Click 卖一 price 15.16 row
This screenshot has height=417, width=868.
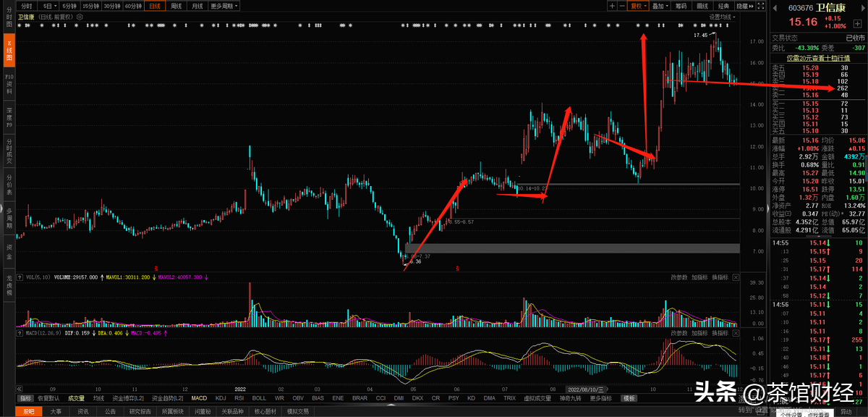pos(818,95)
